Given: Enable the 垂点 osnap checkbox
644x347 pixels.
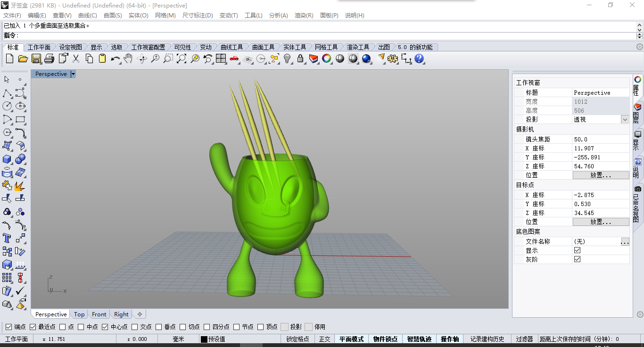Looking at the screenshot, I should click(x=159, y=327).
